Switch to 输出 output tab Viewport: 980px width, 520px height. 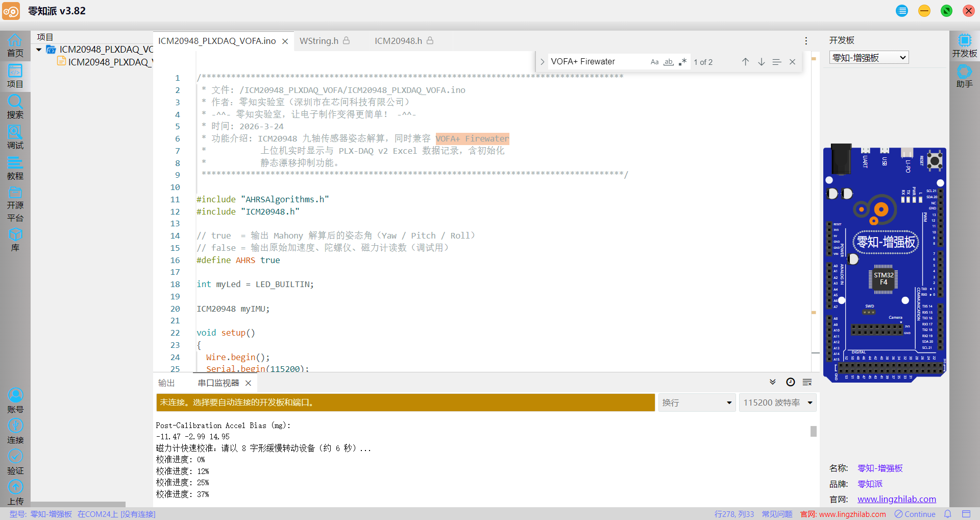[x=166, y=383]
